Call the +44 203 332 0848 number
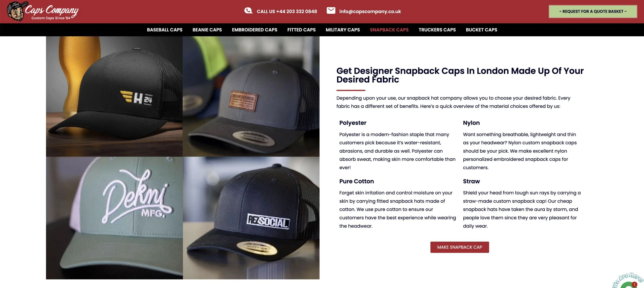The height and width of the screenshot is (288, 644). coord(287,11)
